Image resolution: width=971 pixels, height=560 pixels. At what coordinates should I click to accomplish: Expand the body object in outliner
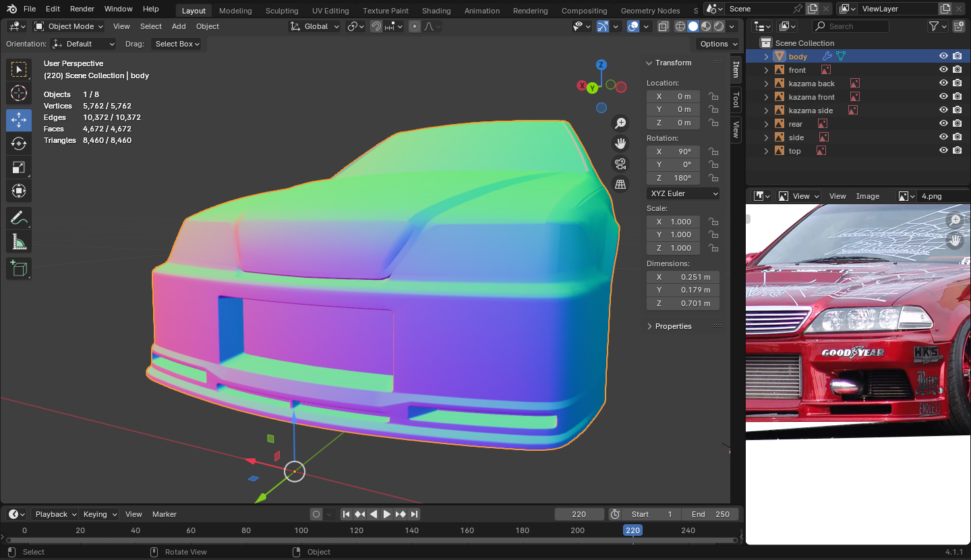[766, 57]
